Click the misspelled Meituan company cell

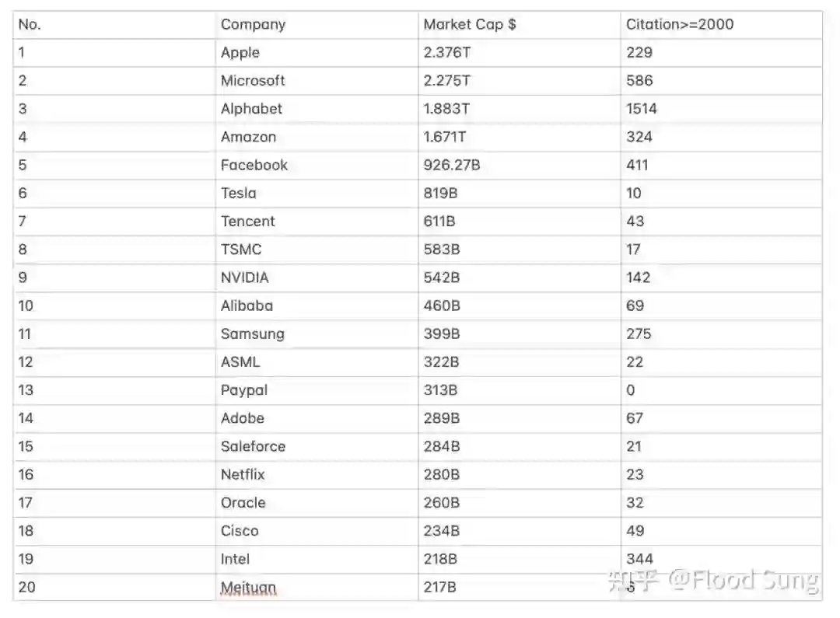click(x=248, y=588)
